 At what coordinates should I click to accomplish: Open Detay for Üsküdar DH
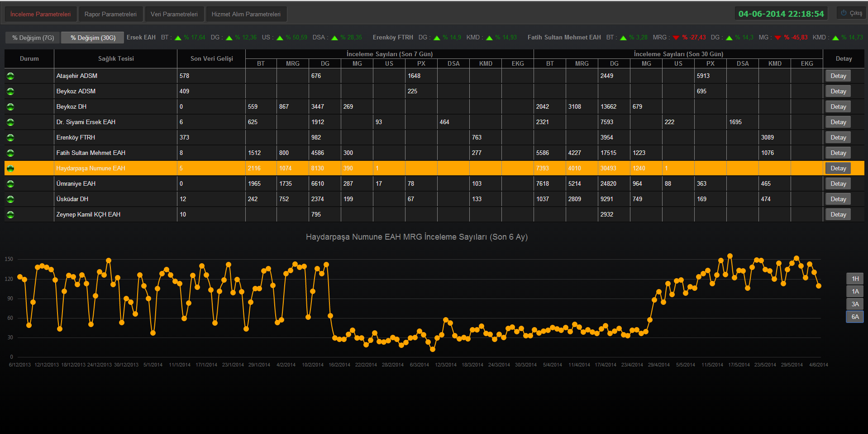(838, 199)
